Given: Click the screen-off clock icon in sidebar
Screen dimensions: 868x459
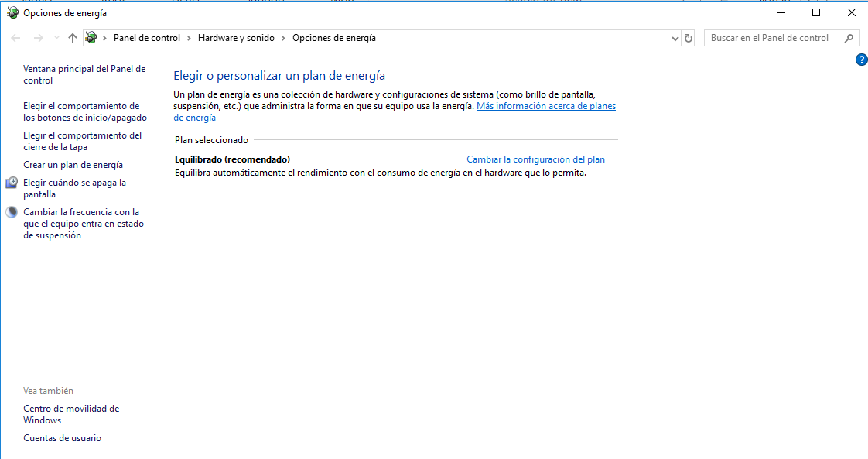Looking at the screenshot, I should point(12,183).
